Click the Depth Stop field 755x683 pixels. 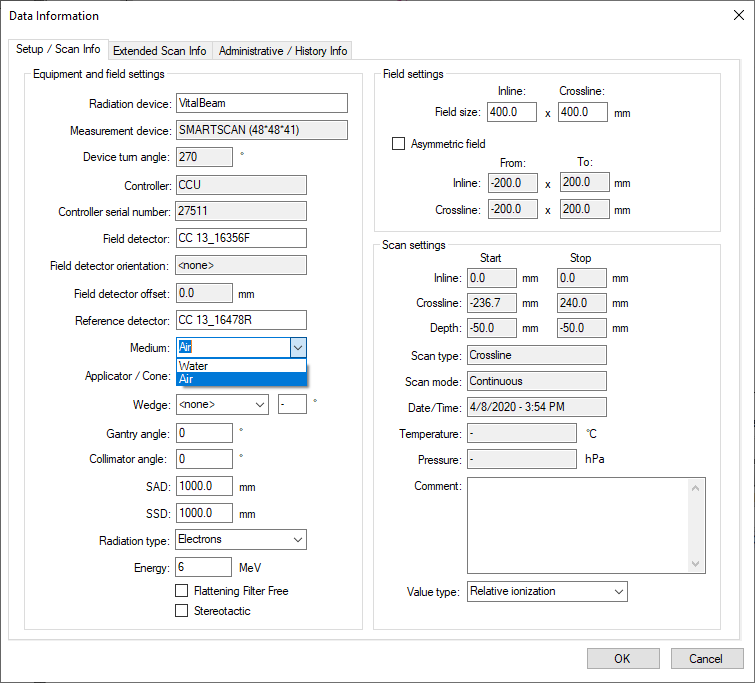(582, 328)
